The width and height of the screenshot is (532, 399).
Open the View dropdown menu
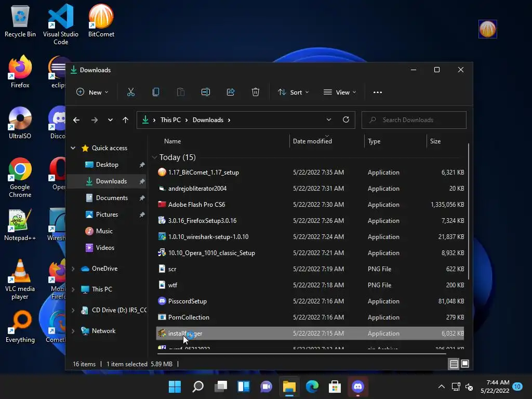[x=340, y=92]
